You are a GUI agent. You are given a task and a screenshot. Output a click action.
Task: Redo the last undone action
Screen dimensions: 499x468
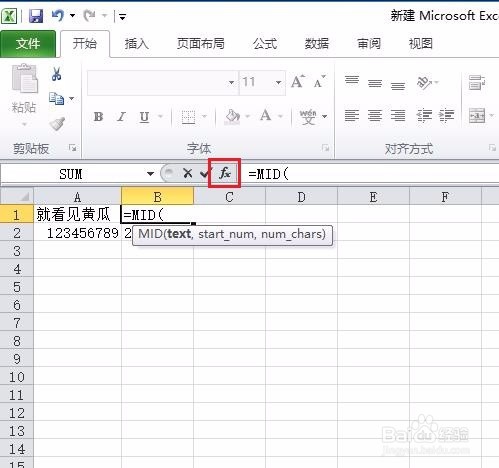(90, 15)
